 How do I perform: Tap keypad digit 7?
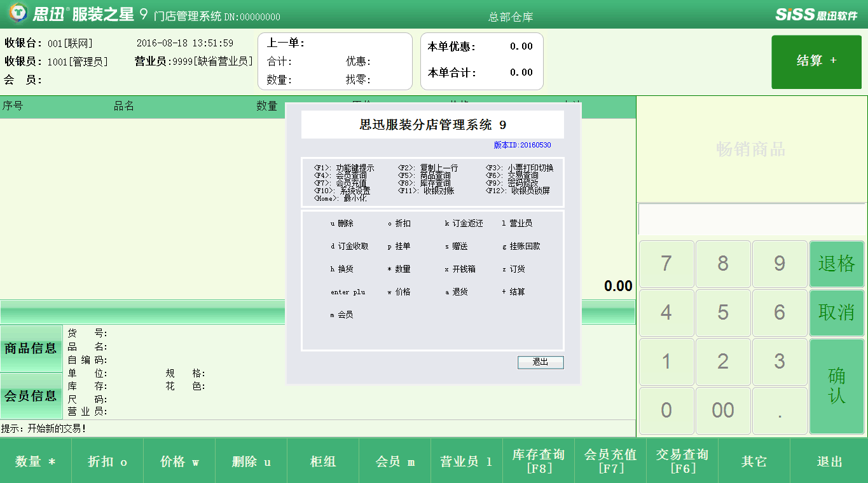coord(666,264)
